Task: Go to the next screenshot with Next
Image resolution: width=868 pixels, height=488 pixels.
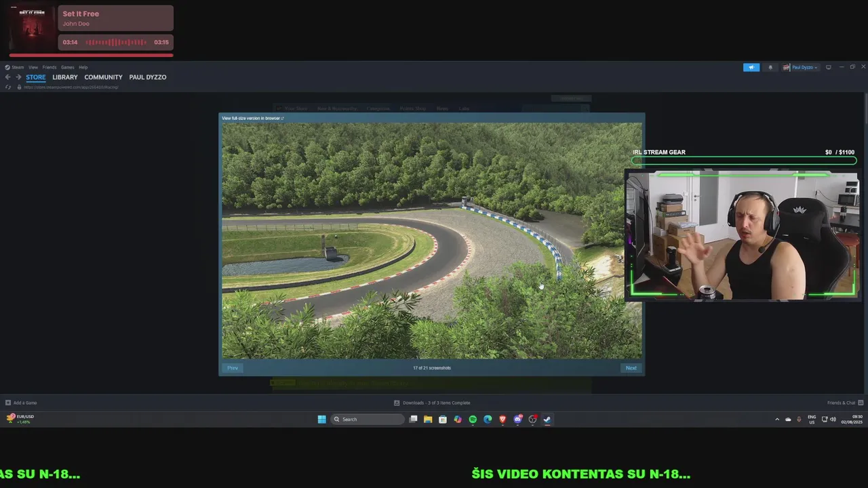Action: pos(631,368)
